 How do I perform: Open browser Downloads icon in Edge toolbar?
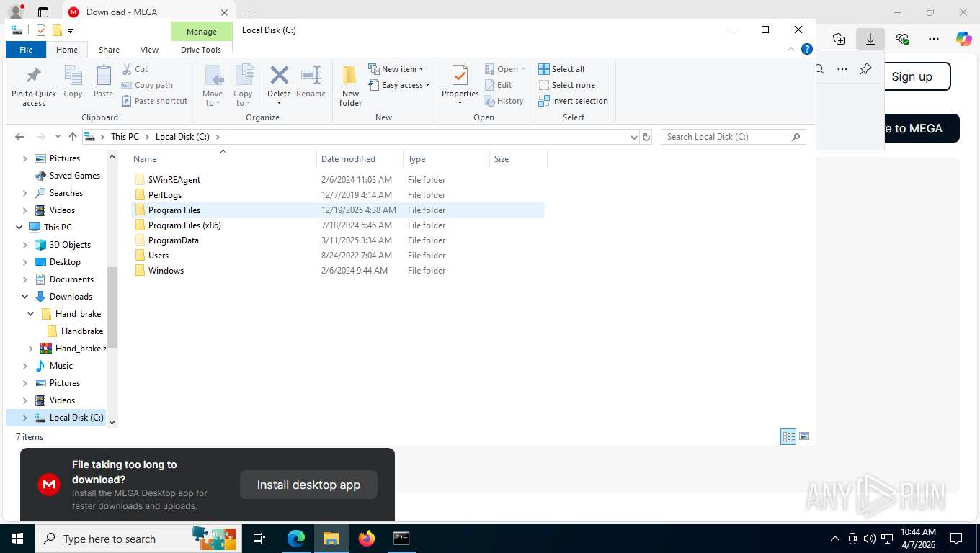[870, 39]
